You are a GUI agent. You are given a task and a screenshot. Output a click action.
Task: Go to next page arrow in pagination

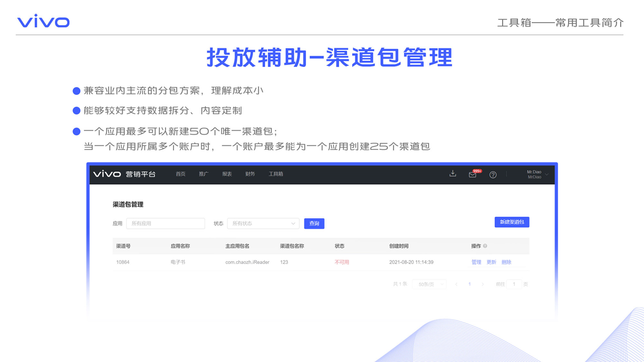[x=483, y=284]
